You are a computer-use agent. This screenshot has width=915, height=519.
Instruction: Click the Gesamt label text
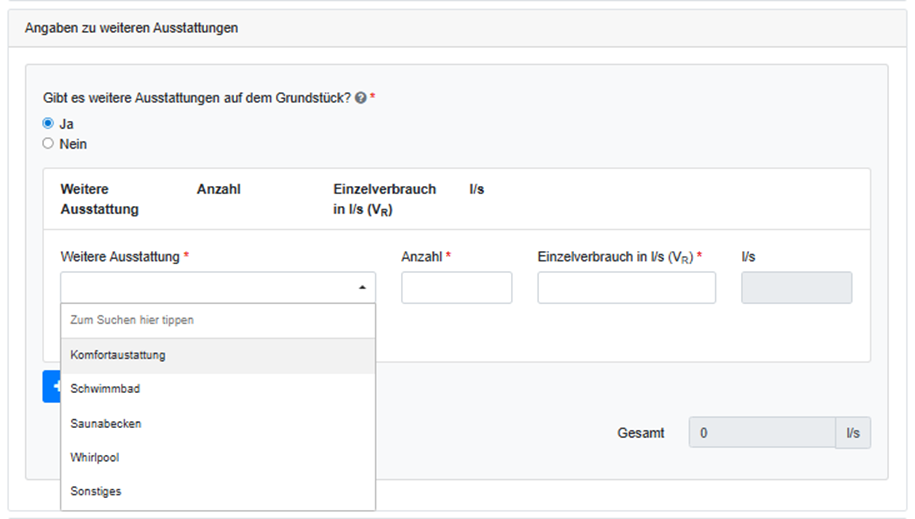(641, 434)
